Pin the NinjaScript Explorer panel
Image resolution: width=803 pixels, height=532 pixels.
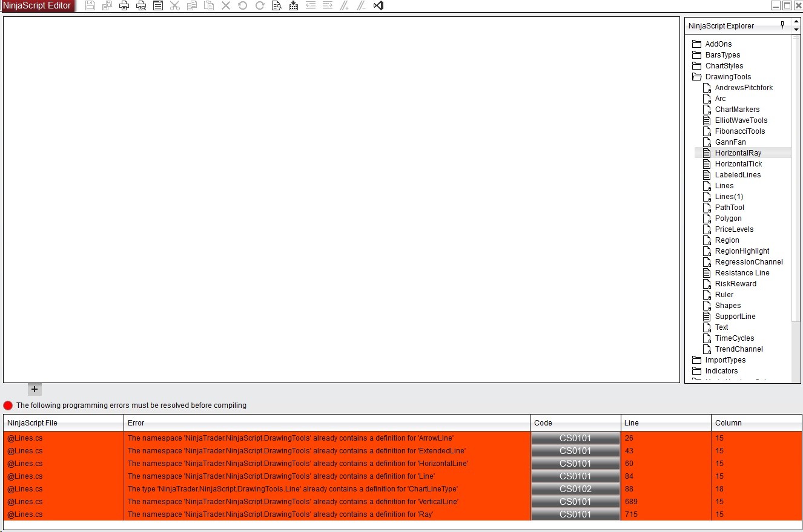[x=782, y=25]
